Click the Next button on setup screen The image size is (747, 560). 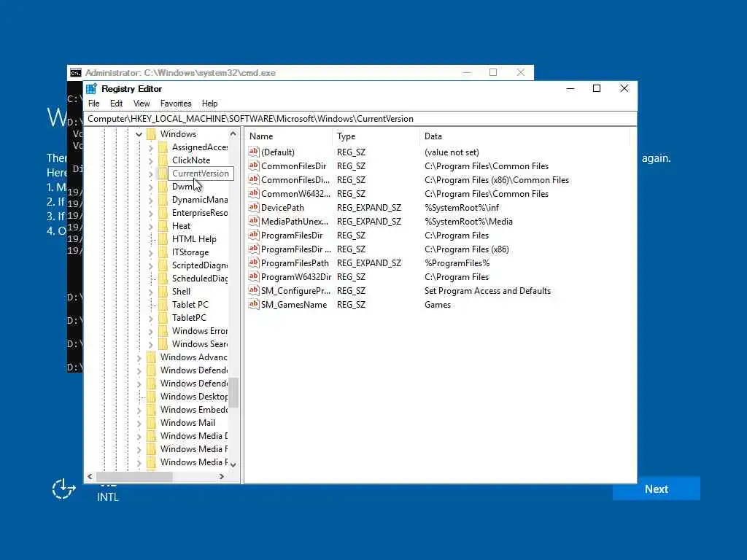657,489
